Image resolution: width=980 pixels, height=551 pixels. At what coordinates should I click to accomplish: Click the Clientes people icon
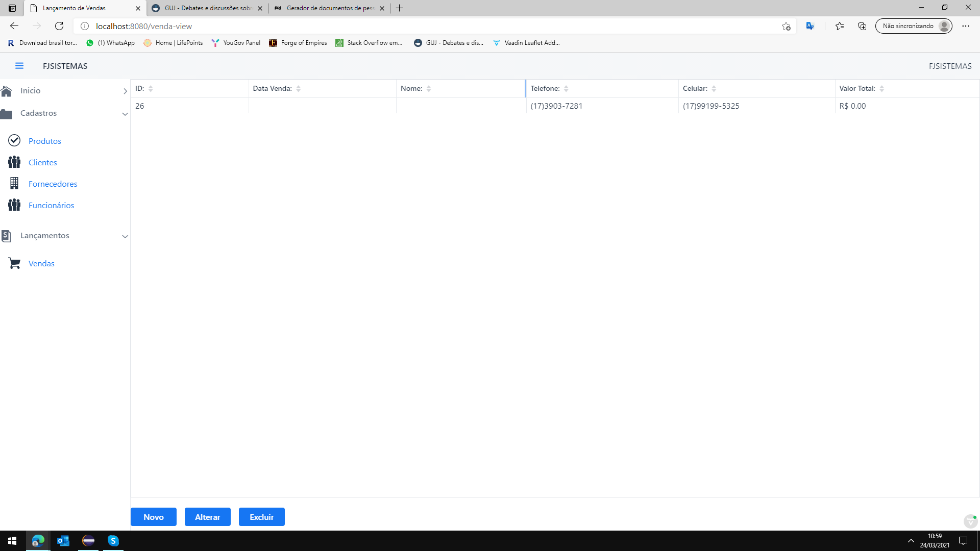14,162
